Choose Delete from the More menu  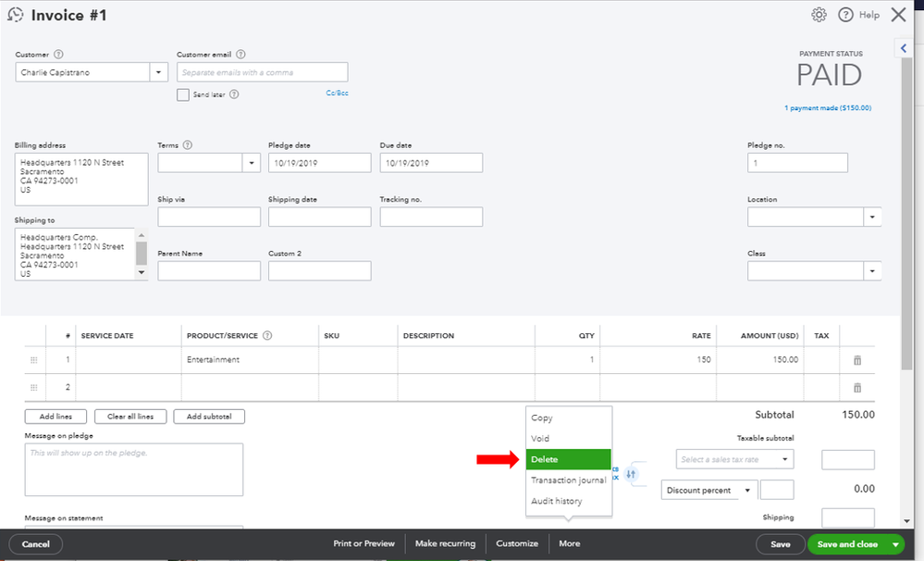pos(568,459)
